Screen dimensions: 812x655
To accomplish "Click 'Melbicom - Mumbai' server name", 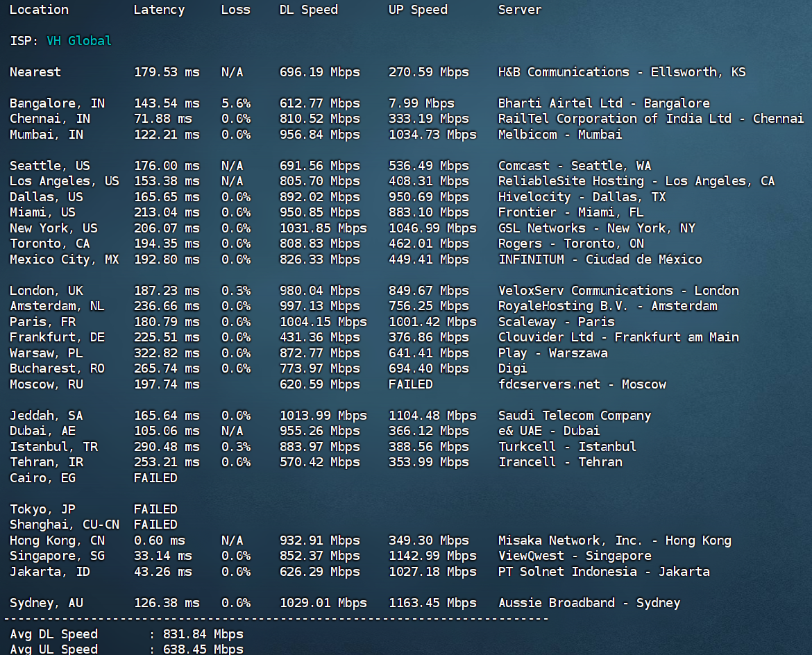I will coord(560,135).
